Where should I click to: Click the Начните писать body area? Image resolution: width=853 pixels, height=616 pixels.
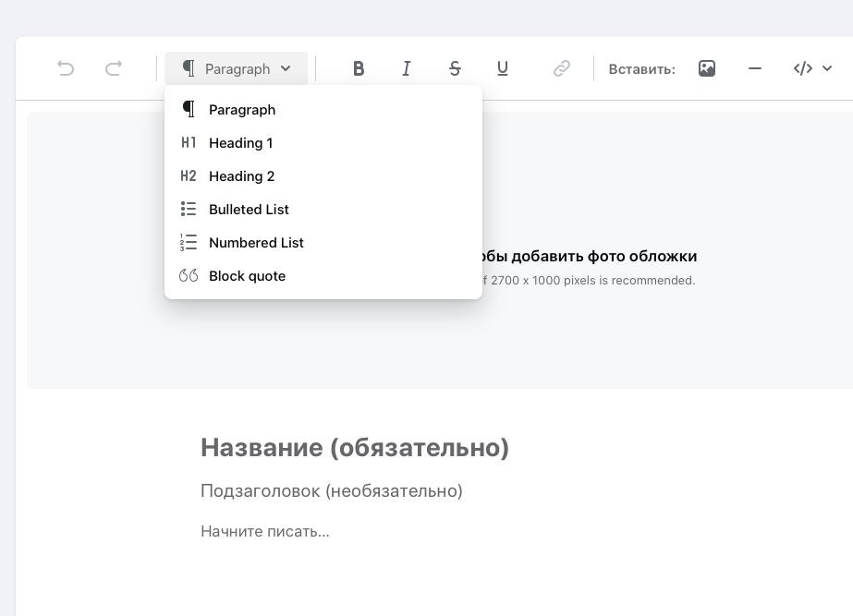click(265, 531)
